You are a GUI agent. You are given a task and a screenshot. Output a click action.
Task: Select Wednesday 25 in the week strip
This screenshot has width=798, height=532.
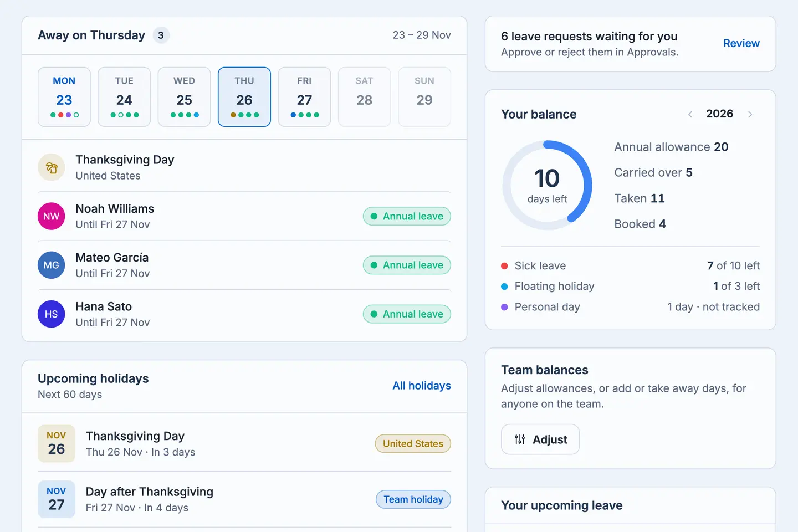click(x=185, y=97)
